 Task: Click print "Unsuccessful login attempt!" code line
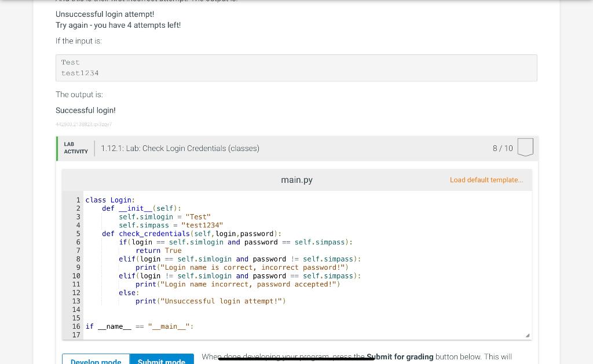211,302
